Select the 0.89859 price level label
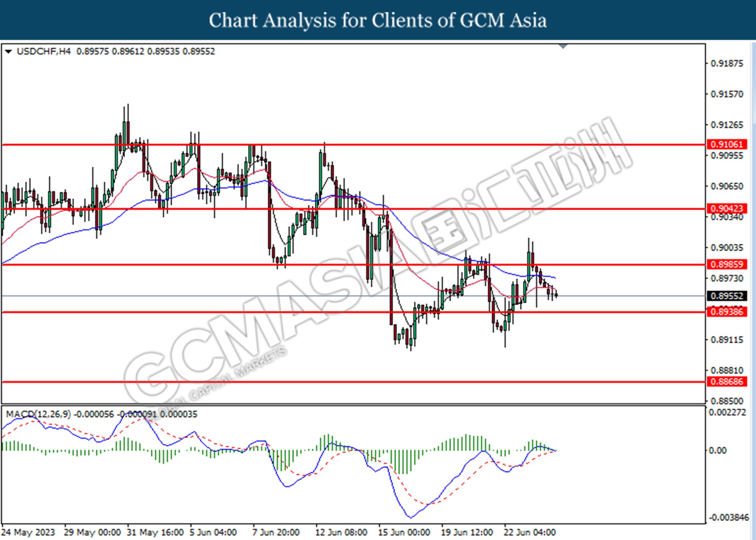The image size is (756, 540). pos(727,264)
